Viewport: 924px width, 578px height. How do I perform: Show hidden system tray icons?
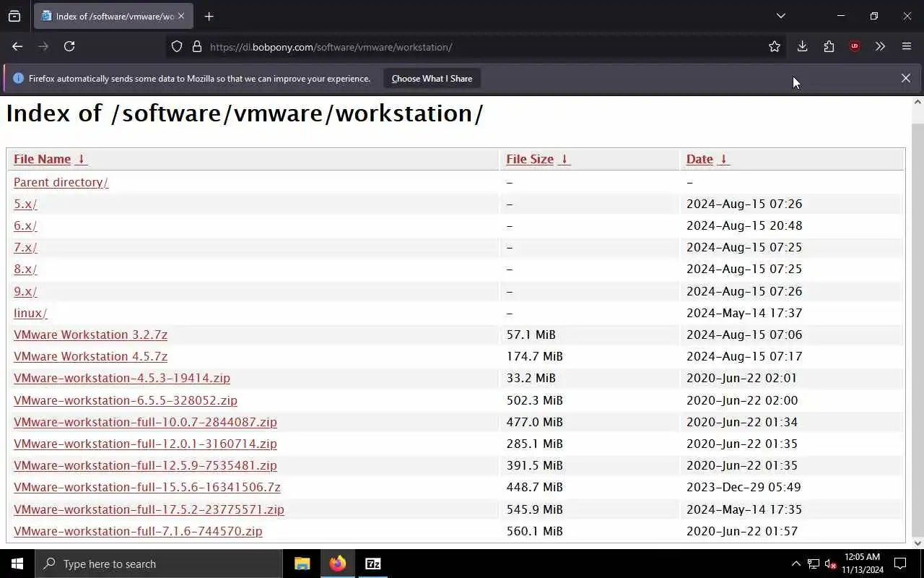pyautogui.click(x=796, y=564)
